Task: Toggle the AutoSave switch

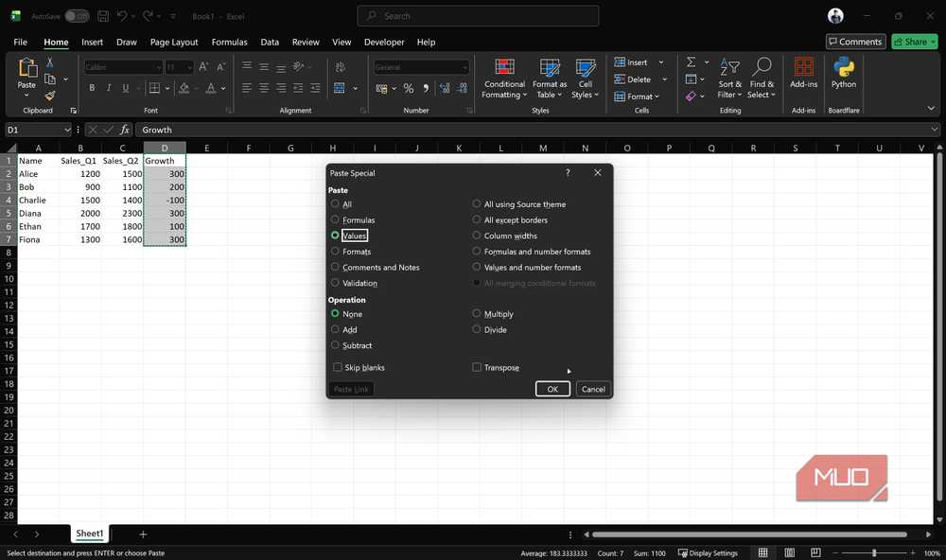Action: pos(78,16)
